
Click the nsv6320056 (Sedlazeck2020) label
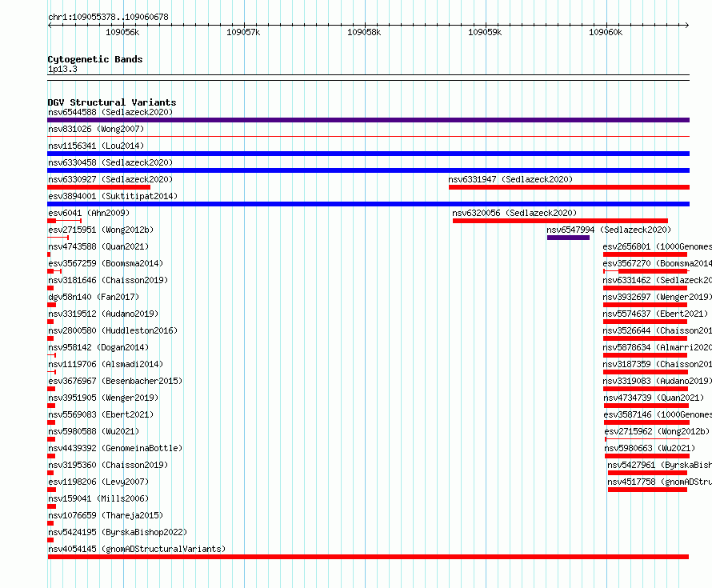coord(514,213)
